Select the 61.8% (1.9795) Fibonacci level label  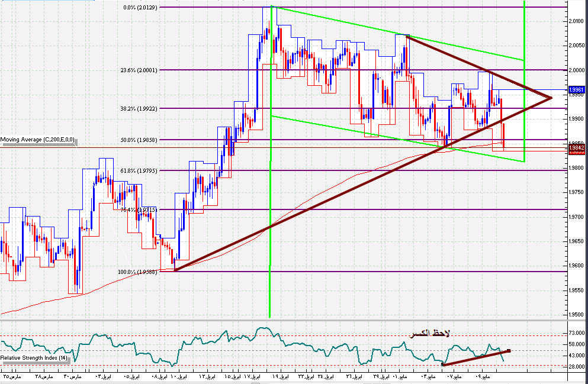coord(139,171)
